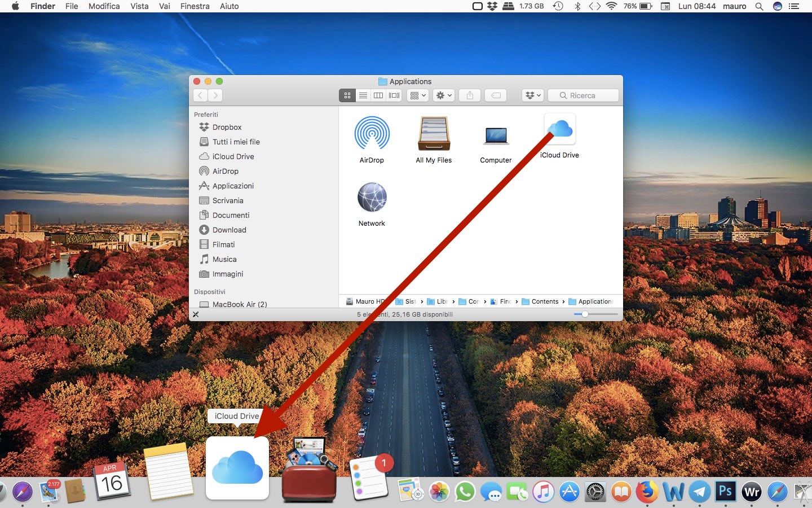Click the Share toolbar button

[x=470, y=95]
